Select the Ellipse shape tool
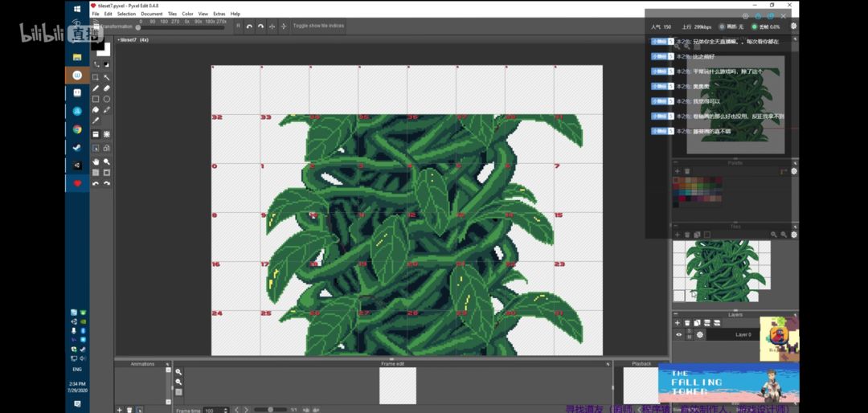Image resolution: width=868 pixels, height=413 pixels. coord(107,99)
